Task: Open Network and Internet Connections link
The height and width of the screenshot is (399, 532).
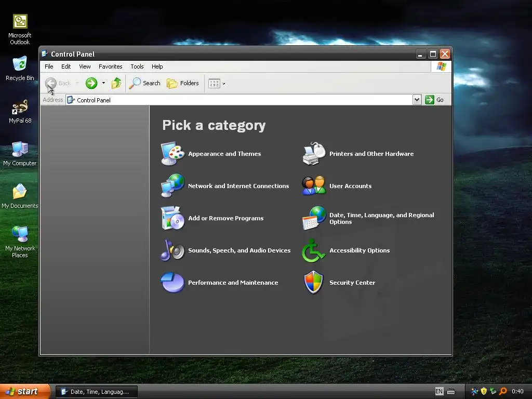Action: click(238, 186)
